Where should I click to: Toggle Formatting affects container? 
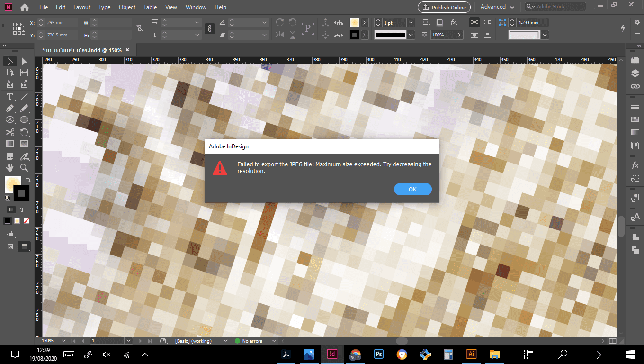(11, 209)
